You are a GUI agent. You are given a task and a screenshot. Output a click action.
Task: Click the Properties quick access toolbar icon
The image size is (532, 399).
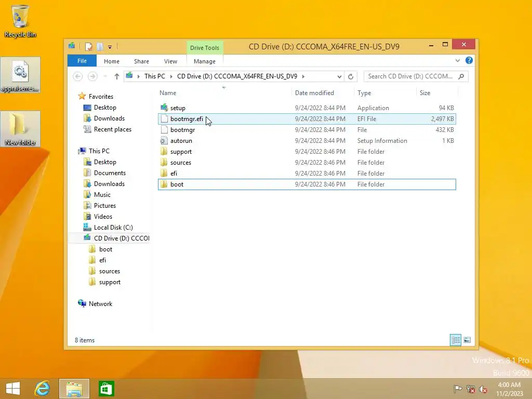click(88, 46)
